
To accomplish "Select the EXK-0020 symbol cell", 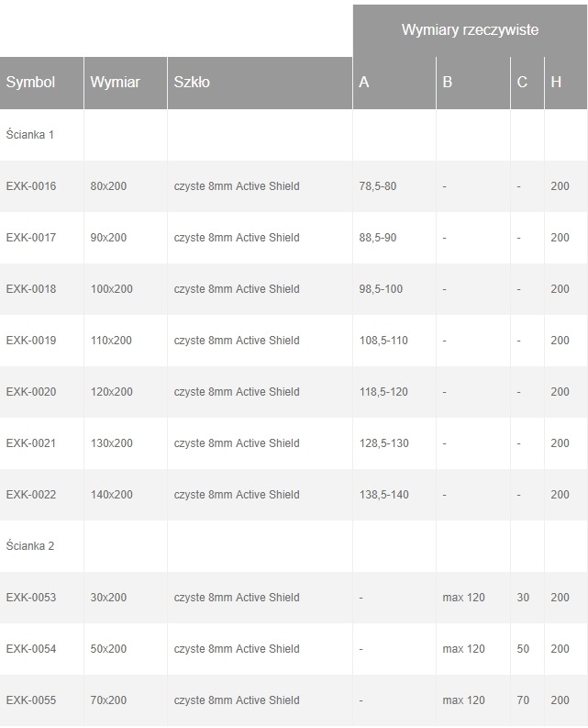I will [x=31, y=392].
